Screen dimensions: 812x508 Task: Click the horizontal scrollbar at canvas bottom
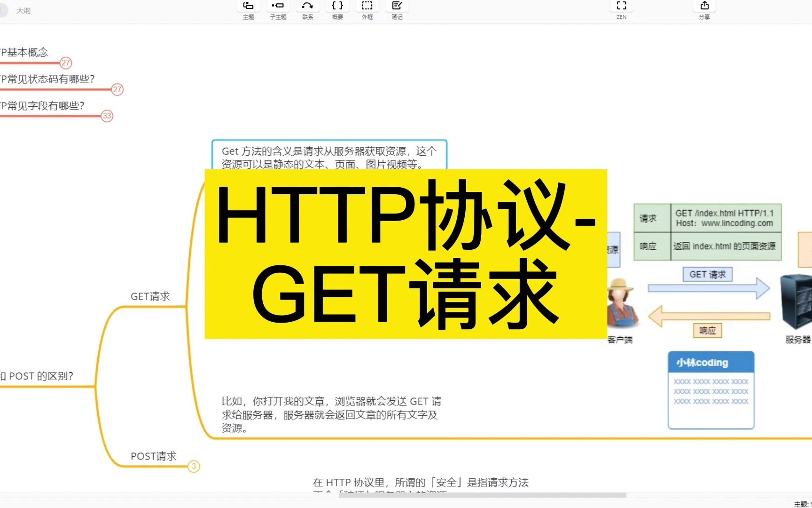pos(483,495)
